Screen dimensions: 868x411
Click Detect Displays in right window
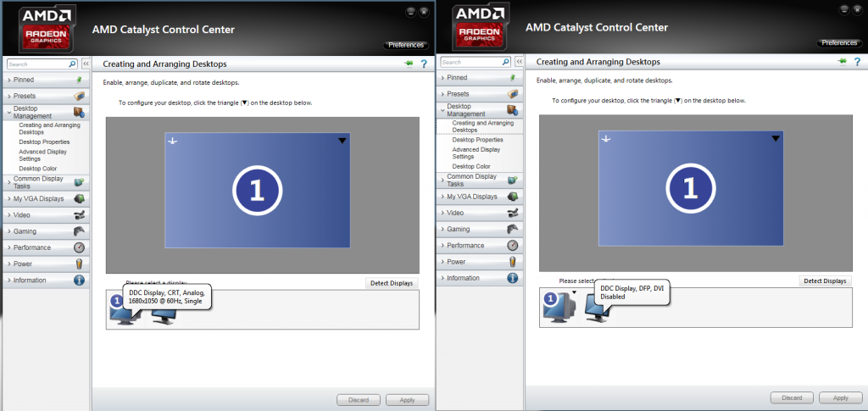tap(826, 281)
